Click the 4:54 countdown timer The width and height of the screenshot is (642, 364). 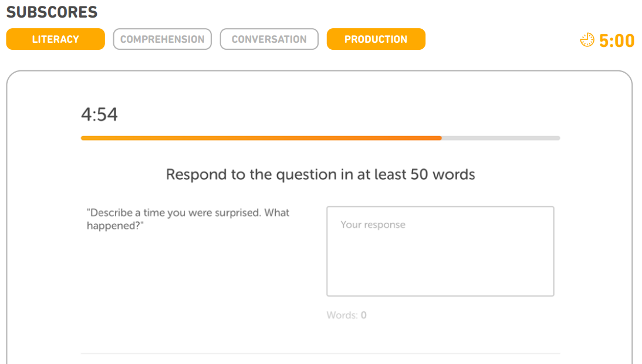click(99, 114)
